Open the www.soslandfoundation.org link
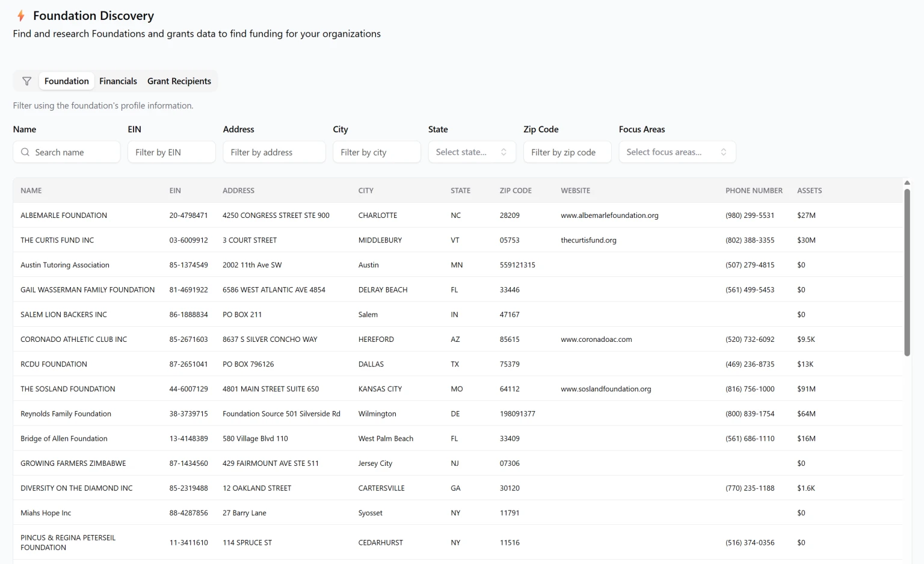 pos(606,389)
